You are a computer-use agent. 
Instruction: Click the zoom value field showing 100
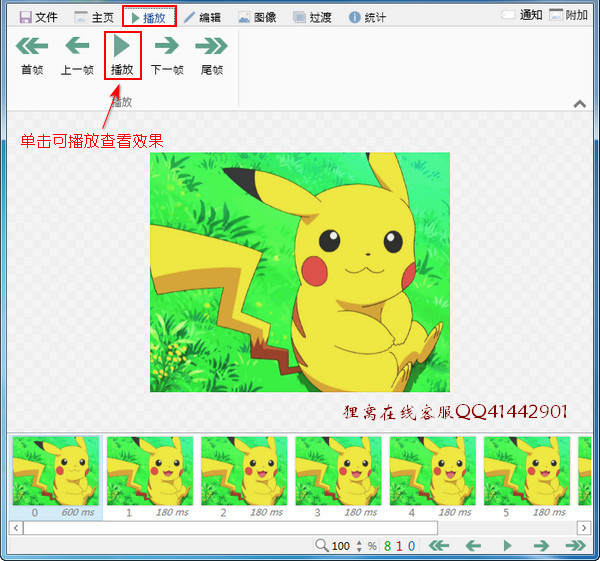point(341,546)
